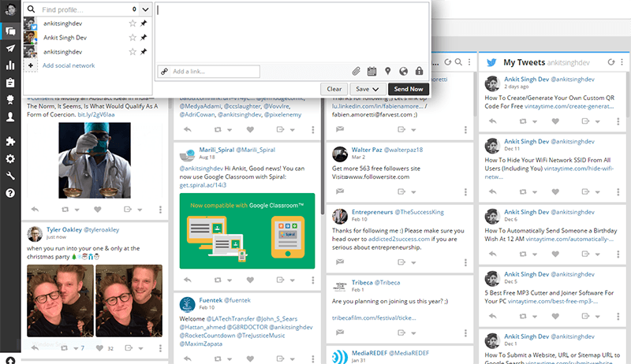
Task: Open the My Tweets stream options menu
Action: [622, 62]
